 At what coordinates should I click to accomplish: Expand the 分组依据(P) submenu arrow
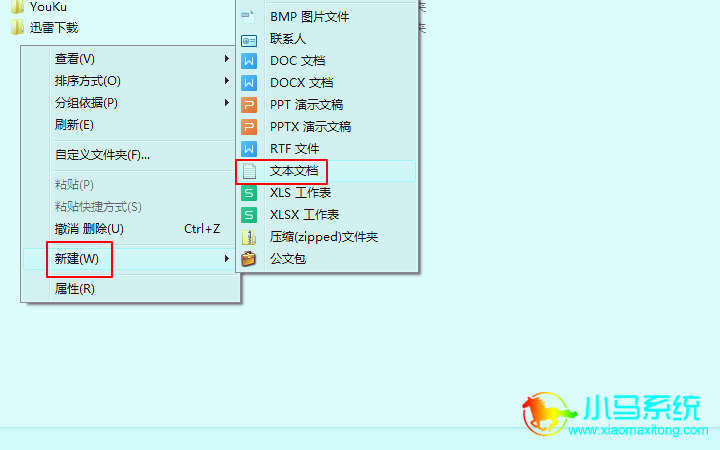click(x=226, y=103)
